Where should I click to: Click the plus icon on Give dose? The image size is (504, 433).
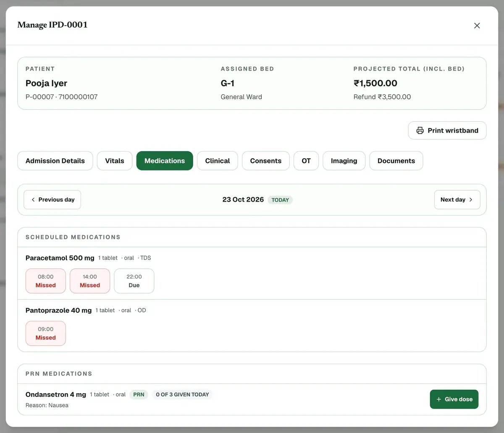coord(439,399)
